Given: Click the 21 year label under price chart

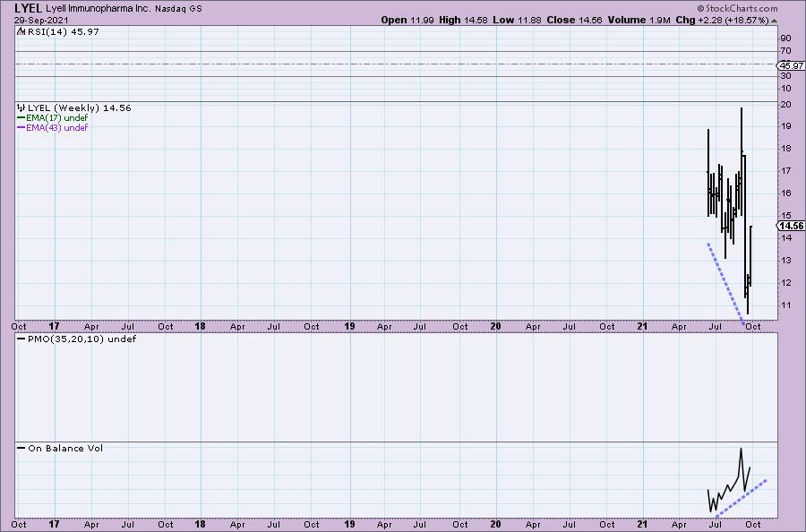Looking at the screenshot, I should pyautogui.click(x=642, y=326).
